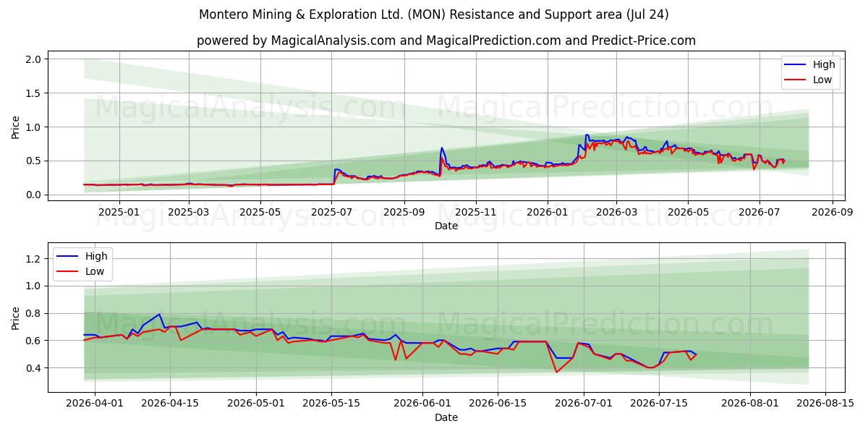
Task: Click the 2026-05-15 tick label on bottom chart
Action: click(x=331, y=404)
